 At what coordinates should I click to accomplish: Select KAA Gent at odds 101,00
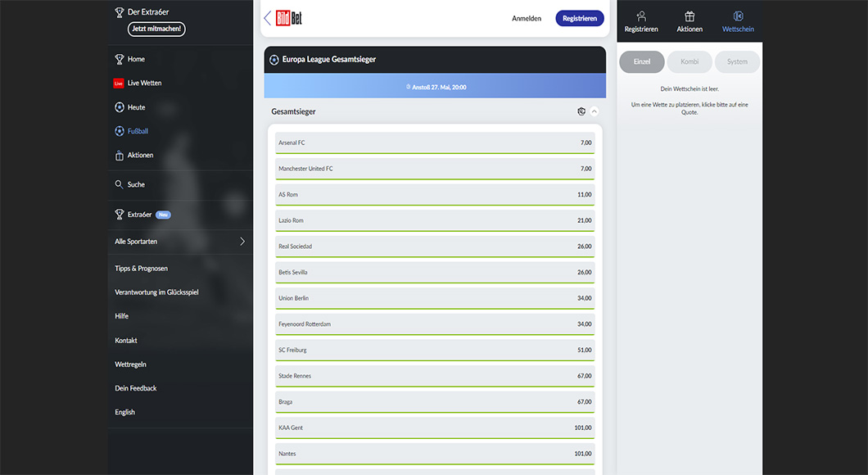click(x=435, y=428)
